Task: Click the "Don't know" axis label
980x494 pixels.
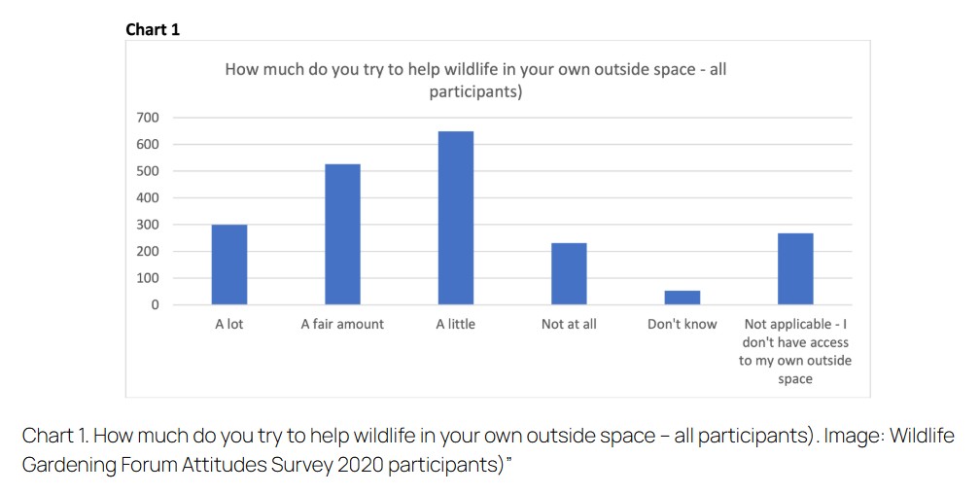Action: [682, 324]
